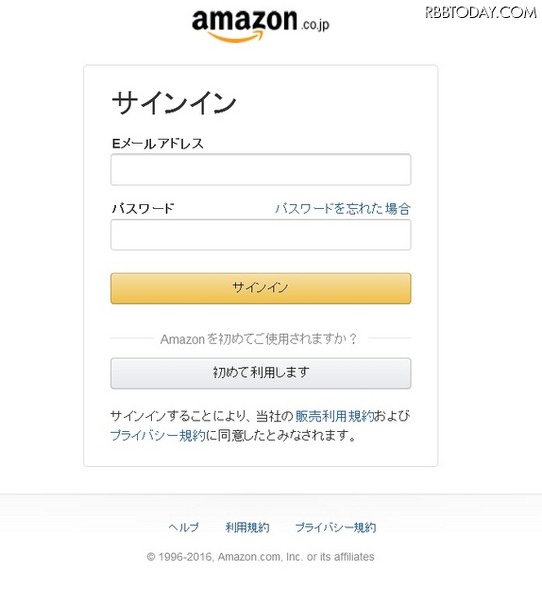Click the Amazonを初めてご使用されますか？ divider text

259,339
